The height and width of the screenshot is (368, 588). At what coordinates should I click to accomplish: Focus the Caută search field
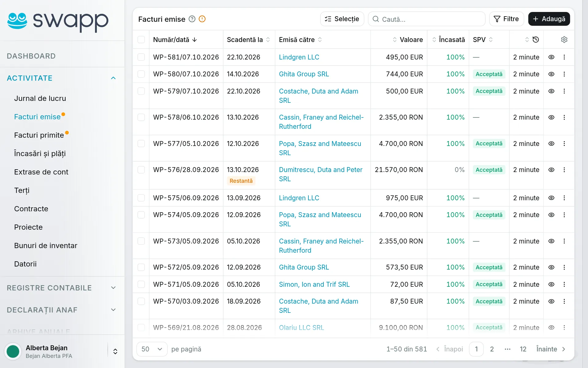coord(427,19)
